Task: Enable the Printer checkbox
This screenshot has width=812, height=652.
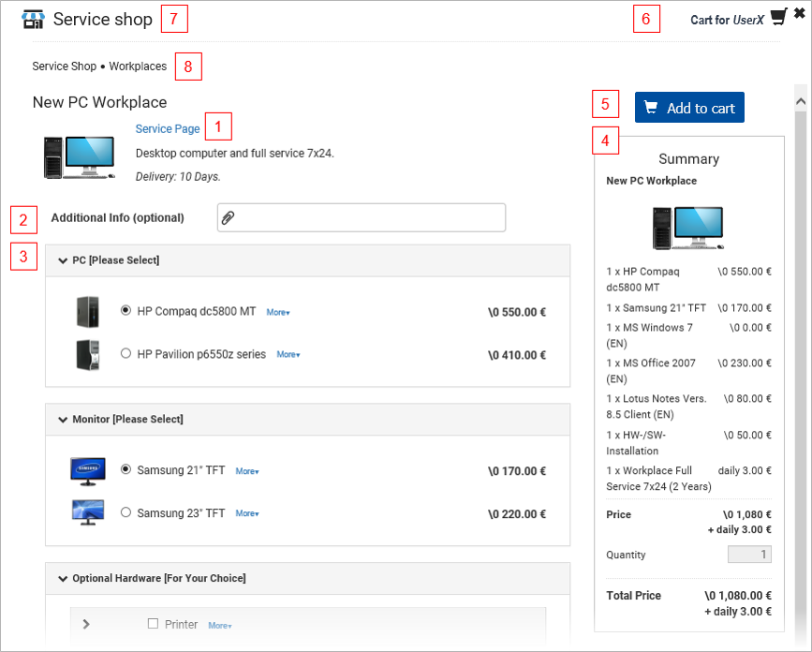Action: pos(153,624)
